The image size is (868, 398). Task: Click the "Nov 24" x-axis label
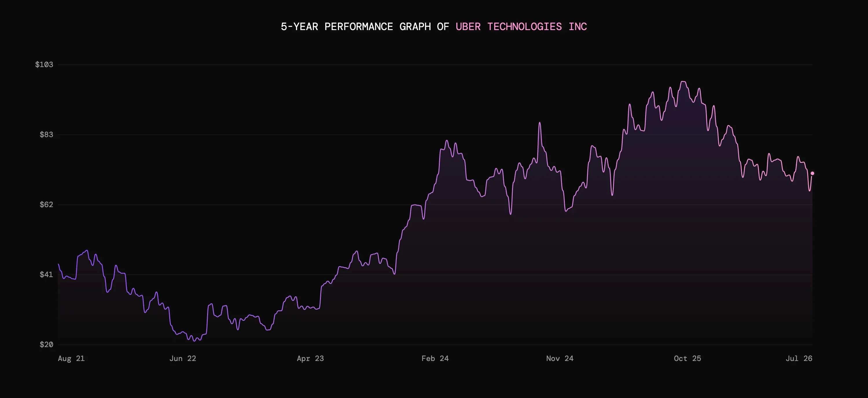(560, 358)
